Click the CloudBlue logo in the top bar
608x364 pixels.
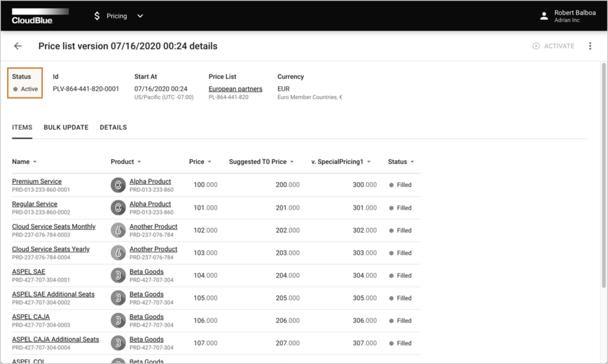pos(33,16)
